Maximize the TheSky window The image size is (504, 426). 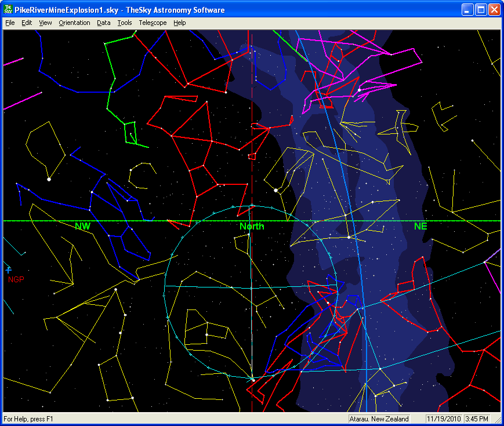pos(481,10)
